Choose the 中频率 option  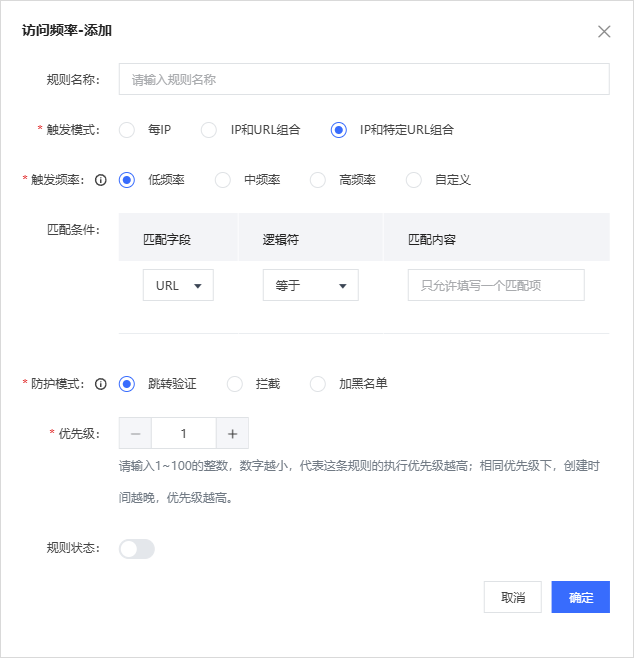[223, 180]
